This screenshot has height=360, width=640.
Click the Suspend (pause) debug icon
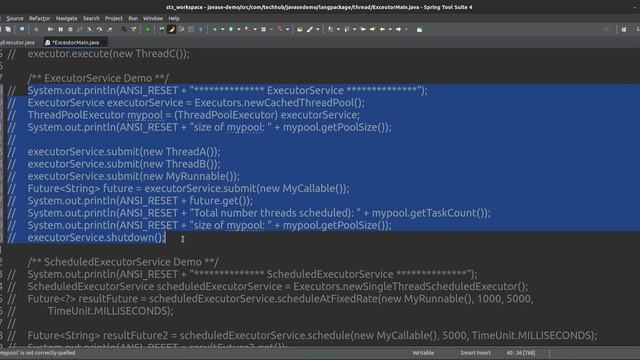coord(60,29)
